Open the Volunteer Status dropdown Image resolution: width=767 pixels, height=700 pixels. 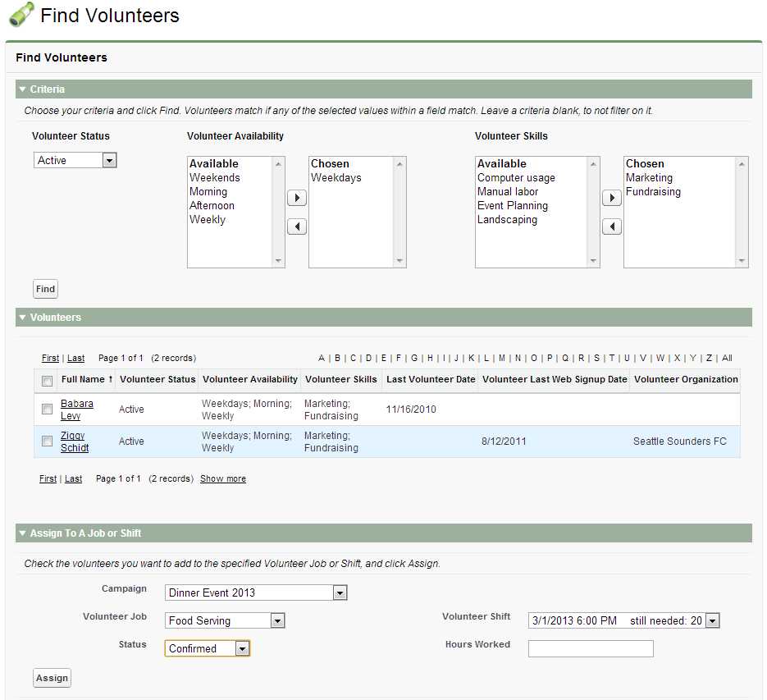point(75,161)
